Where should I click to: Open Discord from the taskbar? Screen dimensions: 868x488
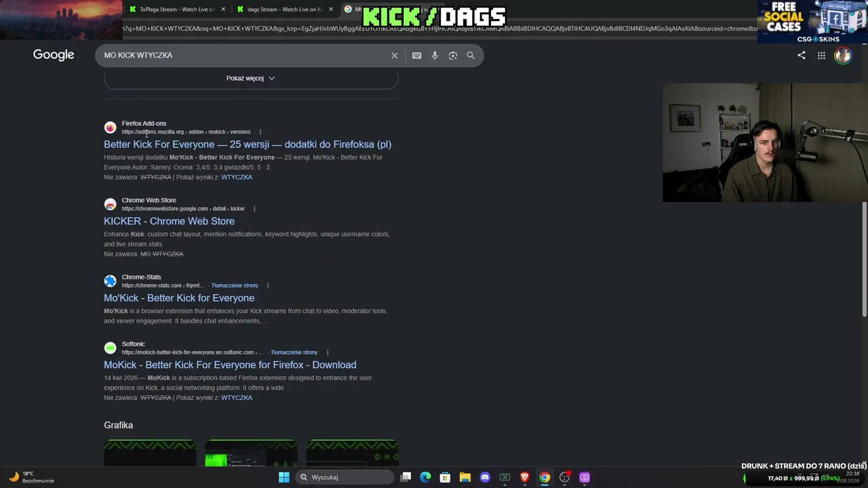tap(485, 477)
